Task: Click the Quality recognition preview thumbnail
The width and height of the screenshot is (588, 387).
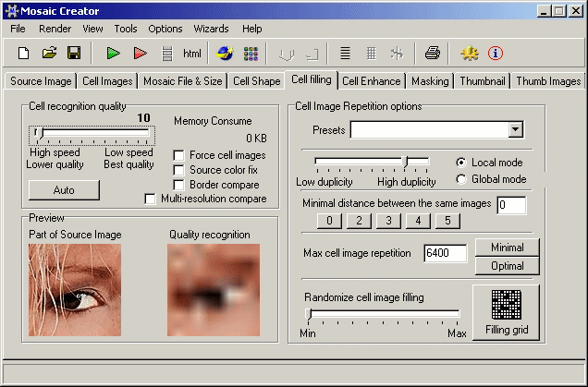Action: tap(214, 290)
